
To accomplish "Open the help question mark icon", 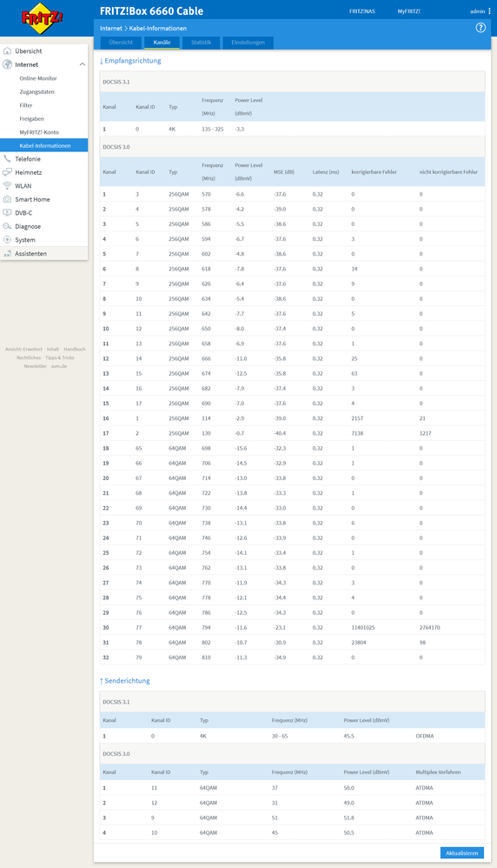I will point(480,28).
